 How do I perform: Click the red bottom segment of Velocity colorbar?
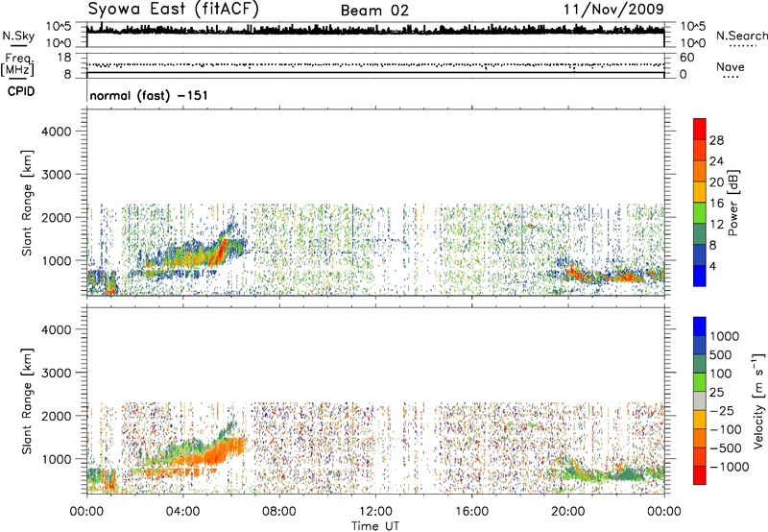pos(700,475)
